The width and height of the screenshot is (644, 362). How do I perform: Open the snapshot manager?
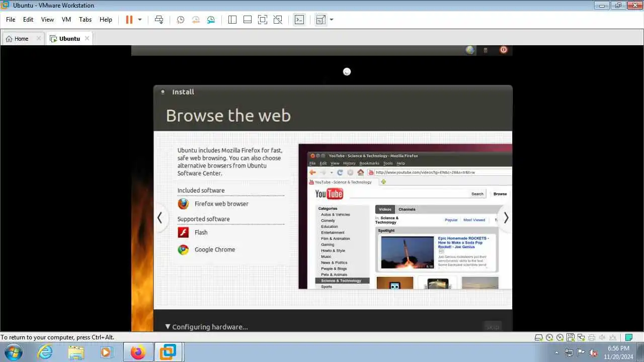click(x=211, y=20)
